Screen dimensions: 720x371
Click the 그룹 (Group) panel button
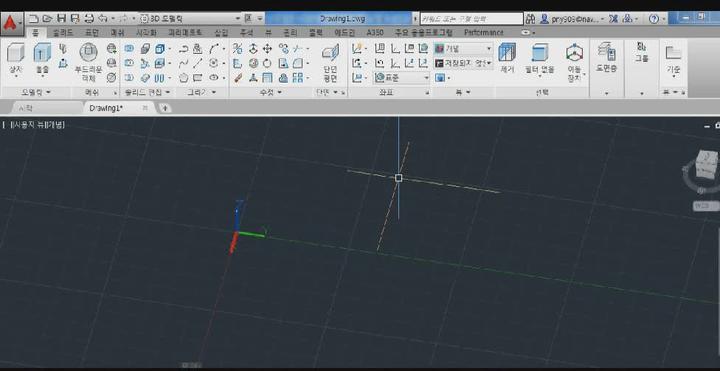tap(641, 53)
